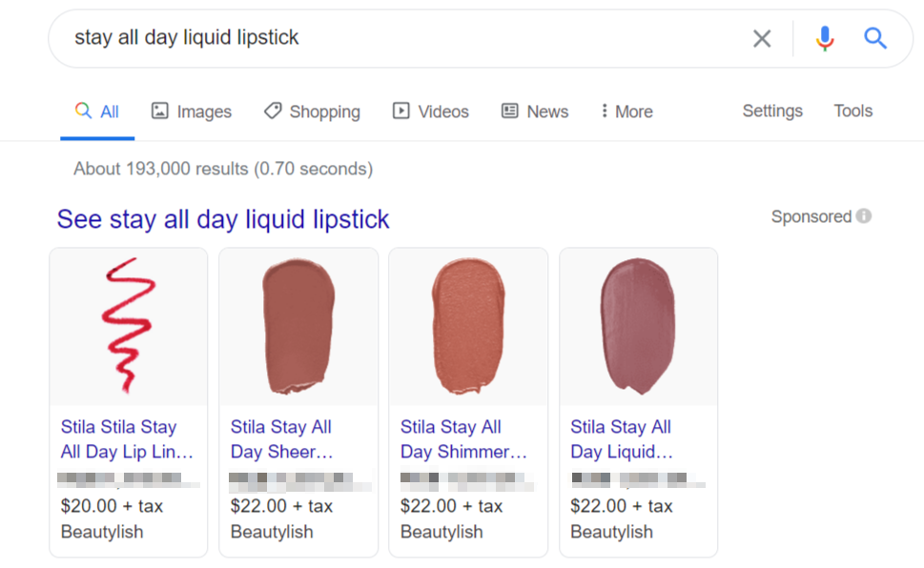
Task: Open the search Tools options
Action: (852, 111)
